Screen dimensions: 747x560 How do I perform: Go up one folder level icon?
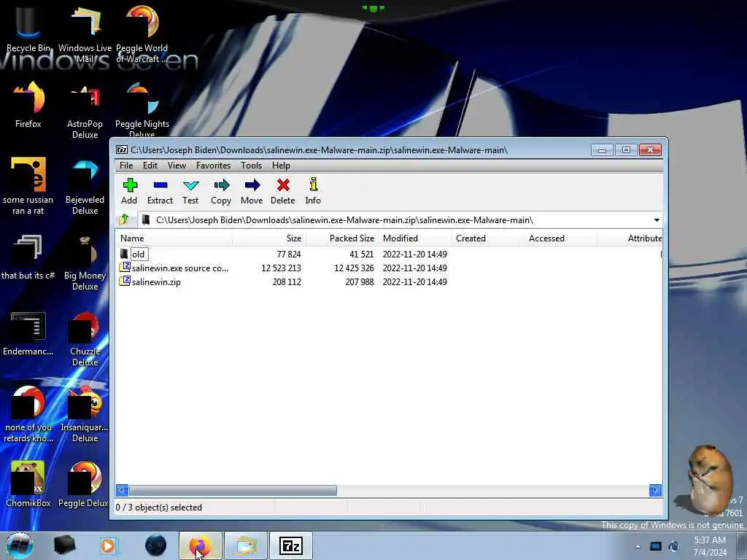coord(124,219)
